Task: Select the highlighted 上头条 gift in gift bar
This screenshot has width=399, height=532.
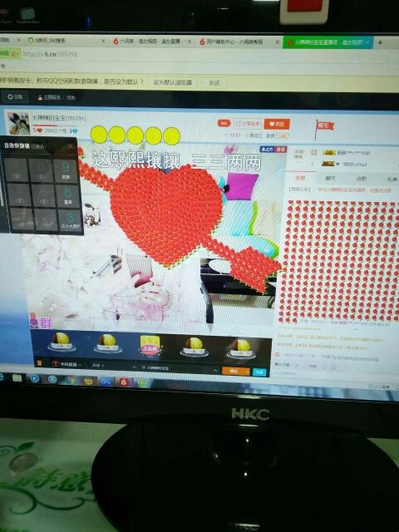Action: click(150, 346)
